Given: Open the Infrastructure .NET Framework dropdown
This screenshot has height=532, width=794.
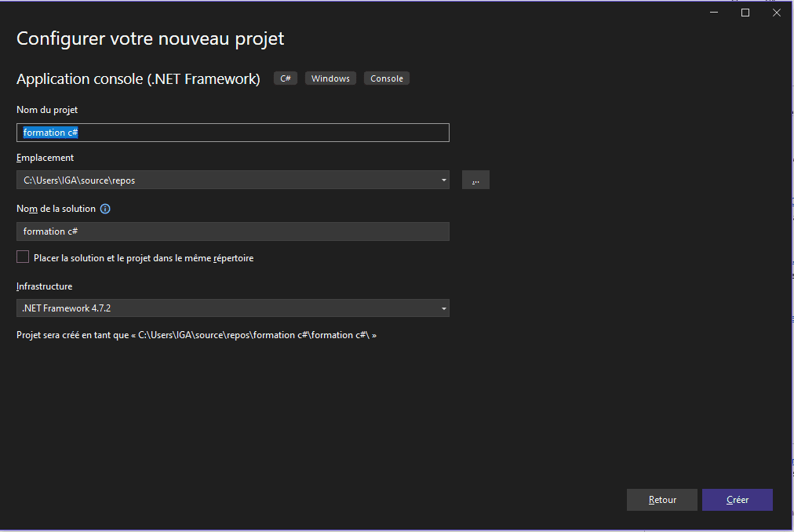Looking at the screenshot, I should point(232,308).
